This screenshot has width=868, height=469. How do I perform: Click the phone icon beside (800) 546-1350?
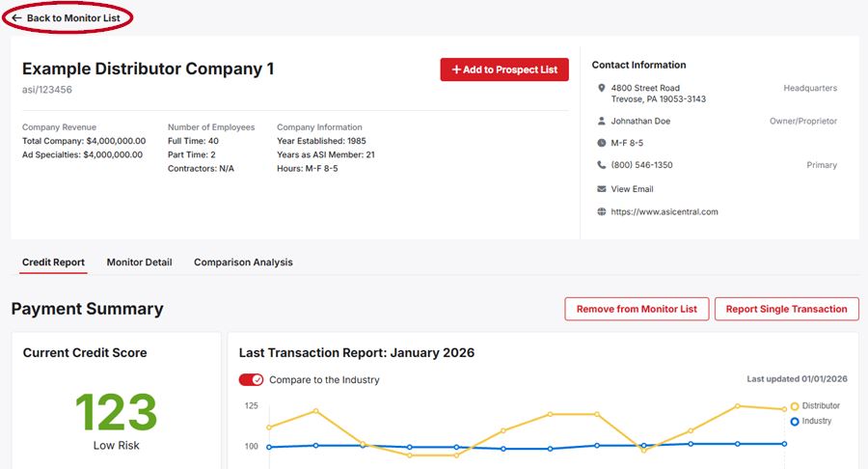click(x=602, y=165)
